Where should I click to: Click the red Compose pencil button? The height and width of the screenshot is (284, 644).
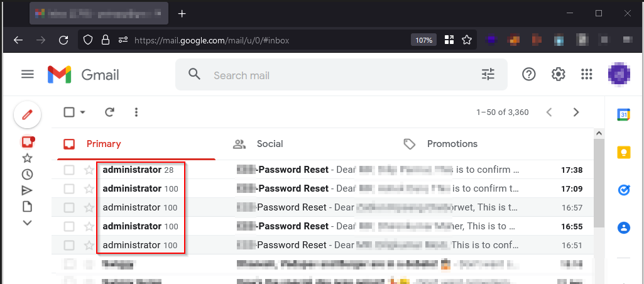pyautogui.click(x=27, y=114)
